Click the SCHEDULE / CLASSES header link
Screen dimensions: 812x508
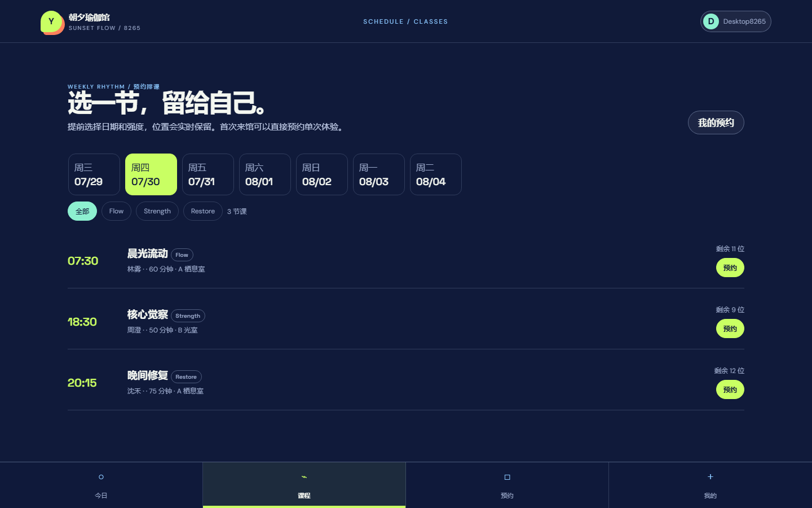(405, 21)
